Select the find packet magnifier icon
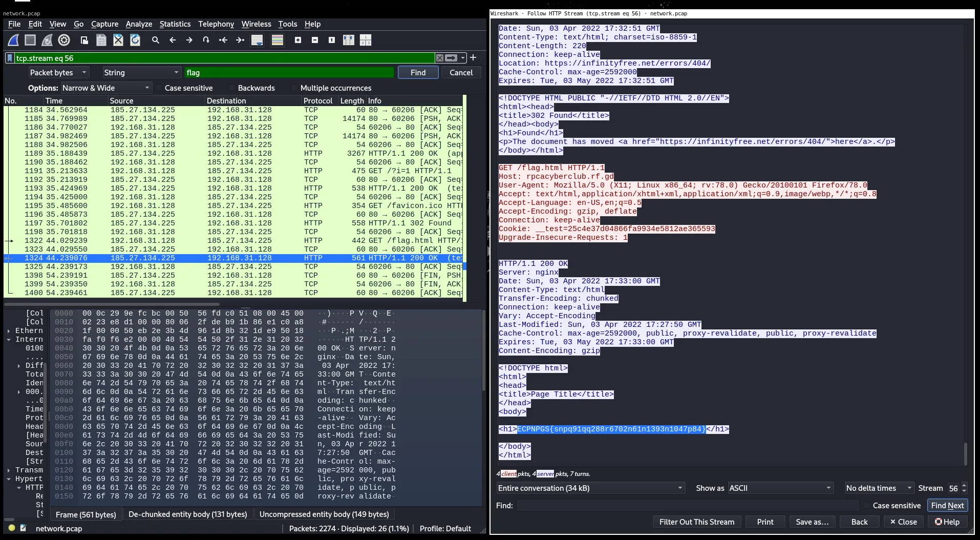The width and height of the screenshot is (980, 540). tap(156, 40)
